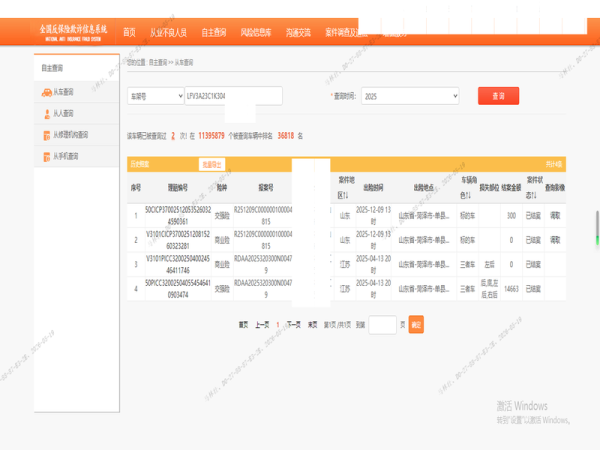
Task: Open the 从手机查询 sidebar icon
Action: pos(47,157)
